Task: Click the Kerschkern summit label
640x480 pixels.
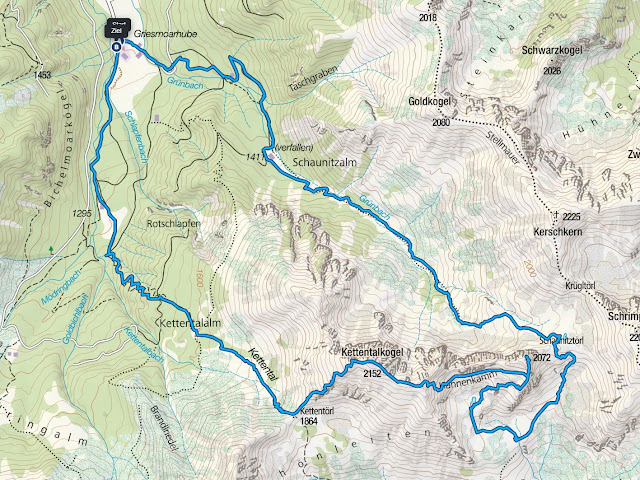Action: [558, 232]
